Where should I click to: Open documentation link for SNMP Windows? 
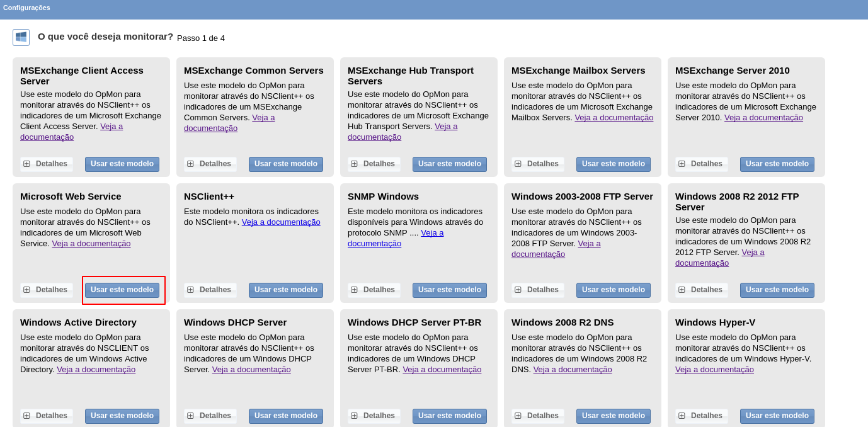point(374,244)
